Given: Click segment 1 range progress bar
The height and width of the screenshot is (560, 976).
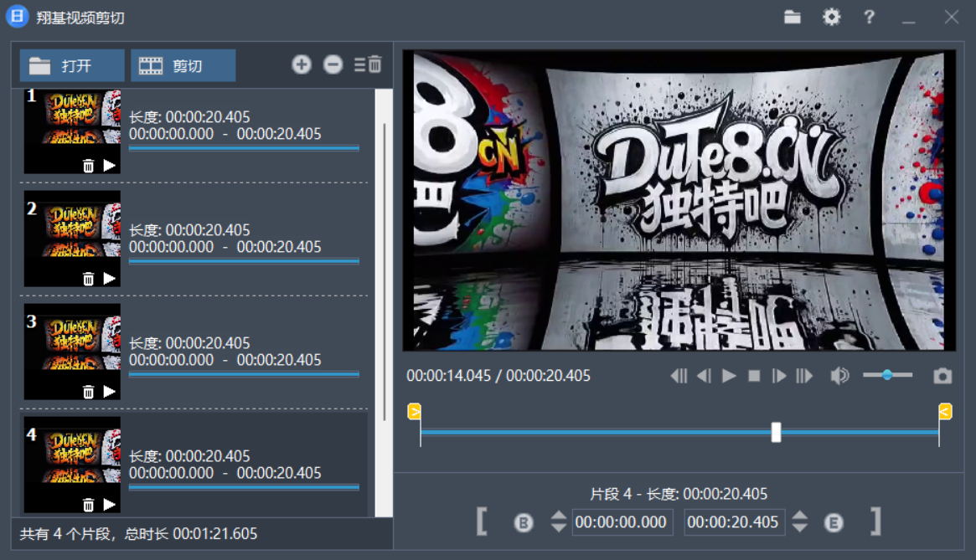Looking at the screenshot, I should tap(244, 148).
